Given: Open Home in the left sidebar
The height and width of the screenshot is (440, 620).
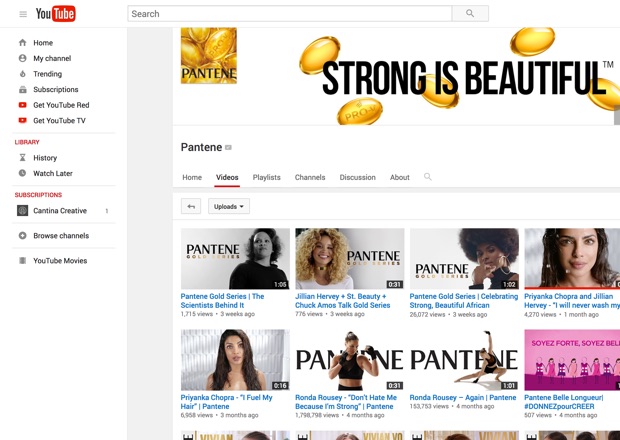Looking at the screenshot, I should 43,43.
